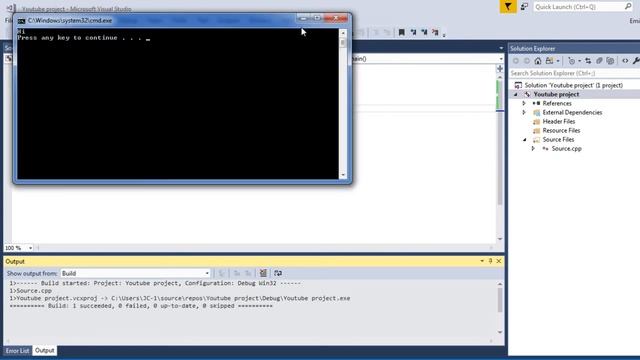Toggle a bookmark on the current line
640x360 pixels.
402,32
